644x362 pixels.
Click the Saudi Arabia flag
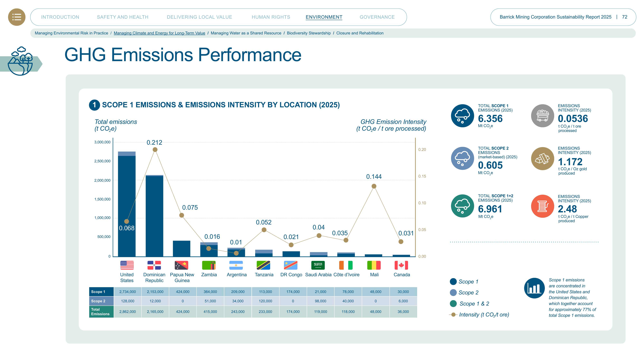click(x=318, y=265)
